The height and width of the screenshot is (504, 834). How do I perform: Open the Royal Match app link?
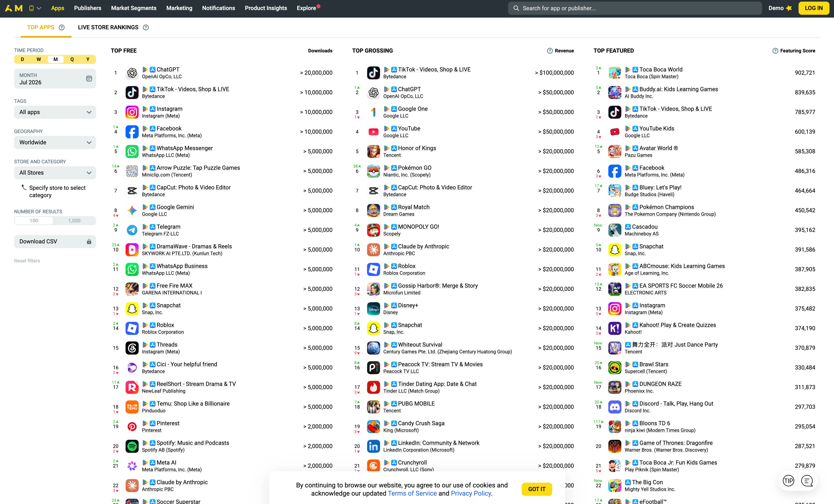pyautogui.click(x=414, y=207)
